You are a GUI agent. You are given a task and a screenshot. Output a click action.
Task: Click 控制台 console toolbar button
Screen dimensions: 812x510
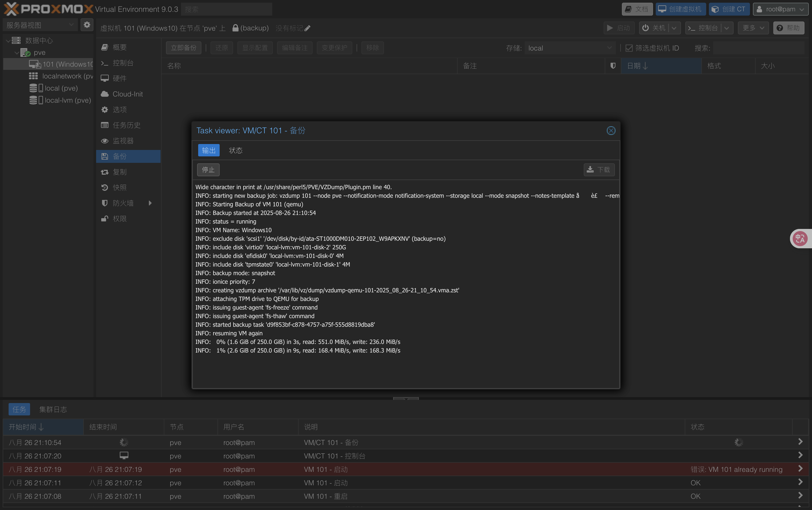tap(704, 28)
